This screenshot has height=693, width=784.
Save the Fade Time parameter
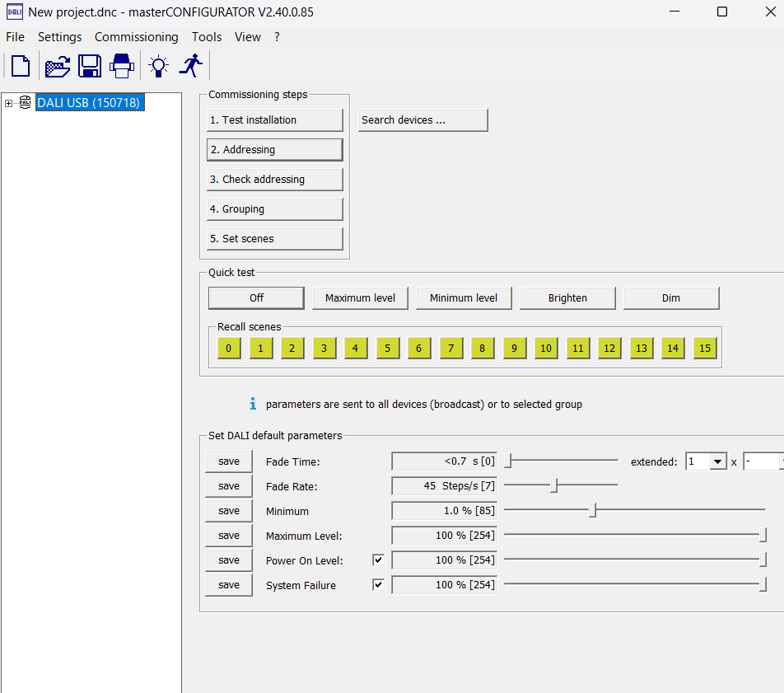[229, 461]
